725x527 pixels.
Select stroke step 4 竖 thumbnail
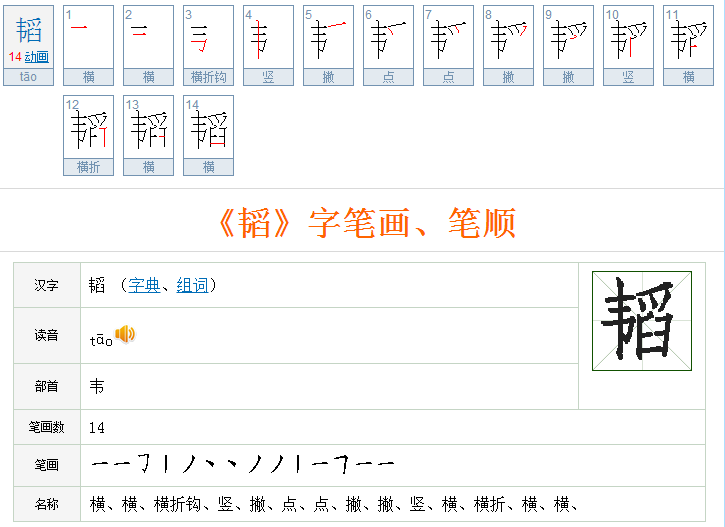[269, 45]
